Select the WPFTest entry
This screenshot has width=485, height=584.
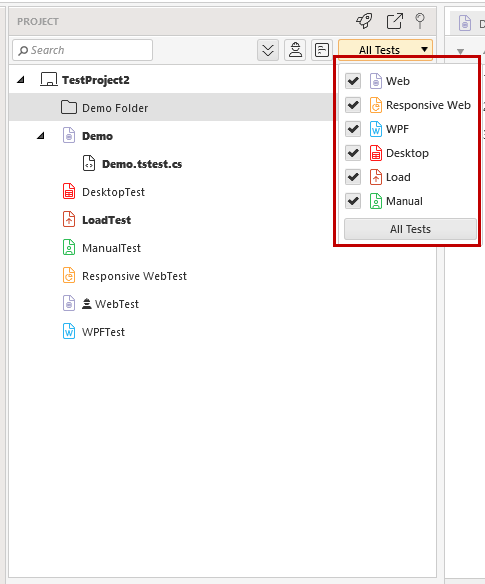[x=103, y=332]
